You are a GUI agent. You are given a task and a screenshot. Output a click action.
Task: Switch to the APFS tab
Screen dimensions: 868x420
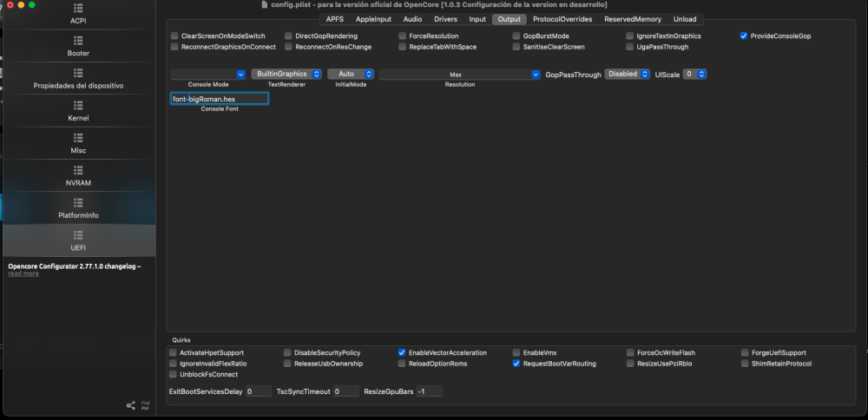coord(335,19)
